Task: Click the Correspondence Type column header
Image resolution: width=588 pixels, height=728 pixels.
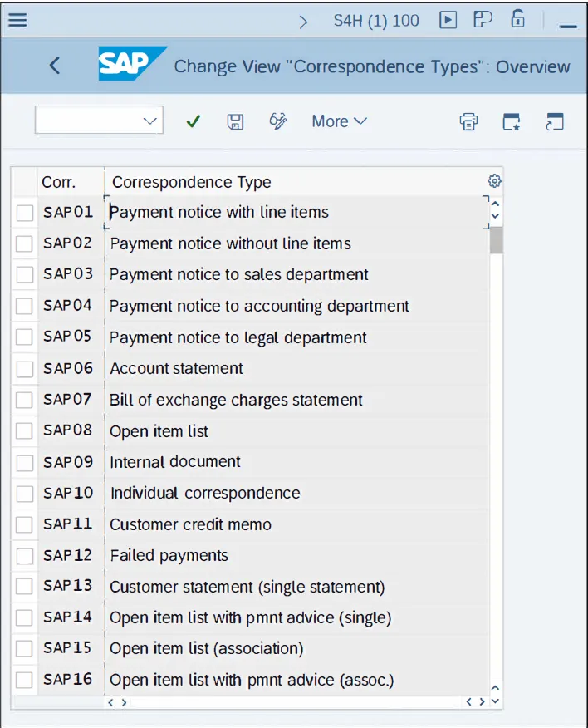Action: (296, 182)
